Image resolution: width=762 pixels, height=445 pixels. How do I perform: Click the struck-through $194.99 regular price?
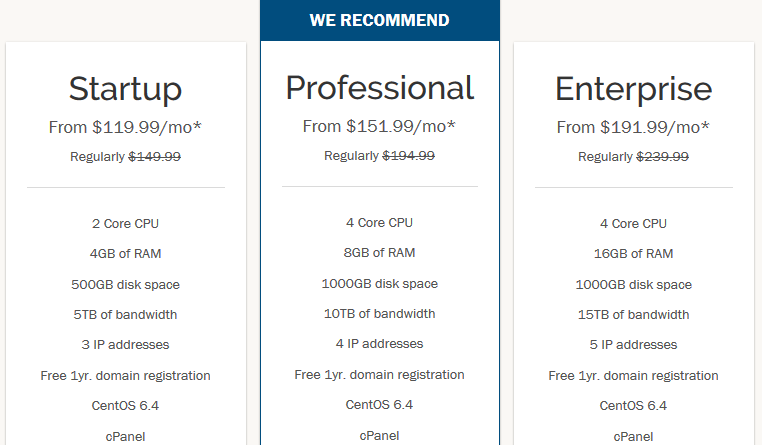[x=409, y=155]
